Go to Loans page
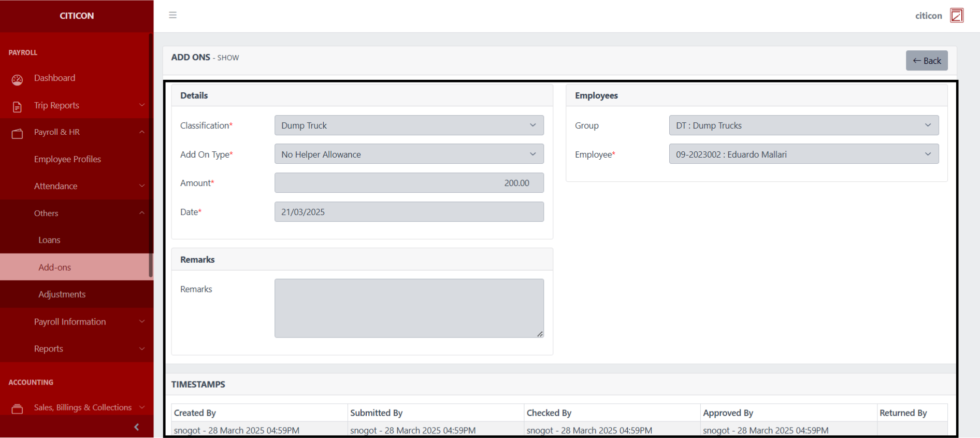The width and height of the screenshot is (980, 438). point(49,240)
